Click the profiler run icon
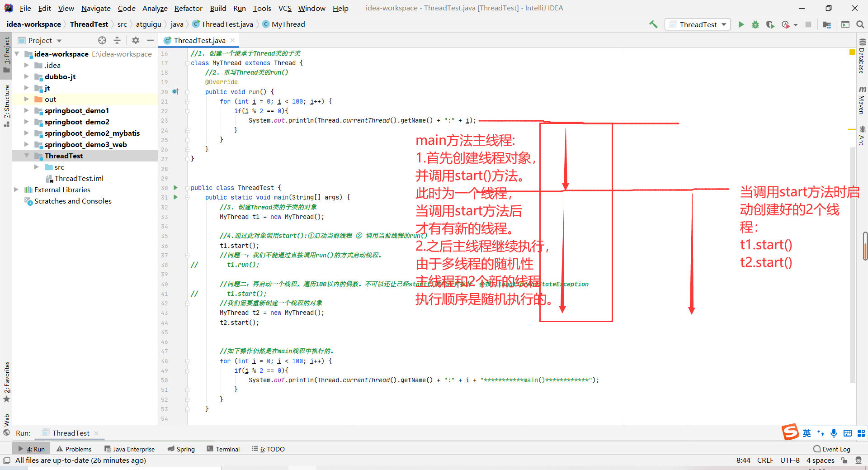 (786, 24)
